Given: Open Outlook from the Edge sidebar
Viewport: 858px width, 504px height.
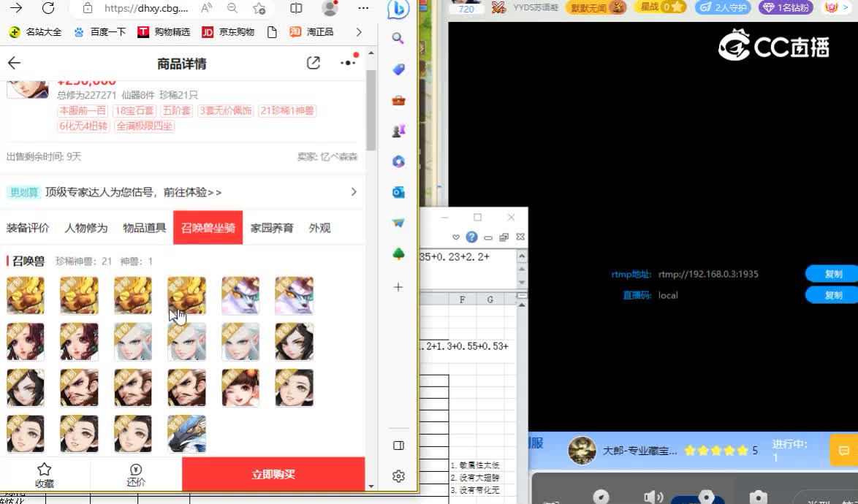Looking at the screenshot, I should coord(398,192).
